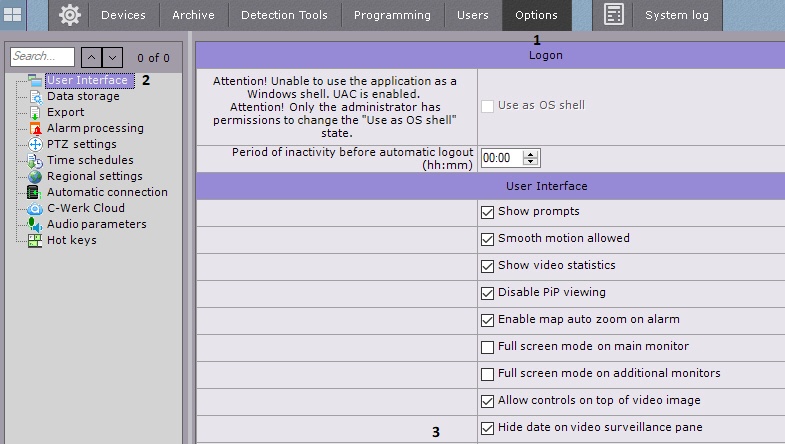Screen dimensions: 785x444
Task: Switch to the Archive tab
Action: (193, 15)
